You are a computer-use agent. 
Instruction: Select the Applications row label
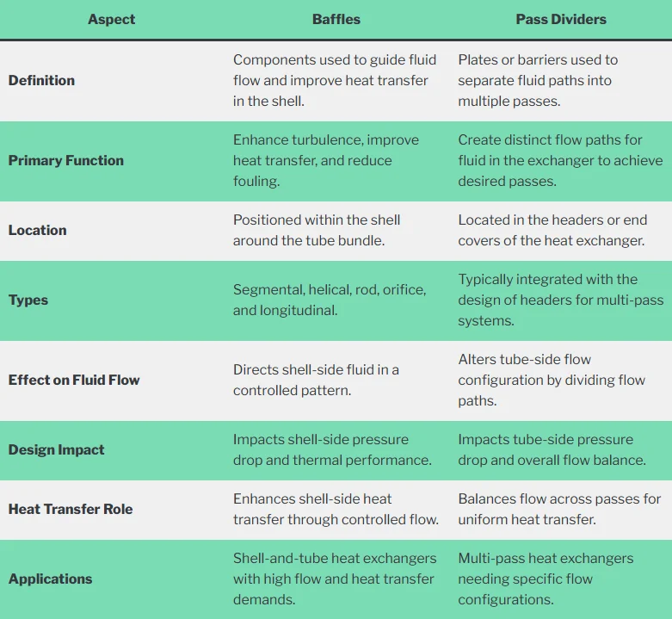click(50, 579)
